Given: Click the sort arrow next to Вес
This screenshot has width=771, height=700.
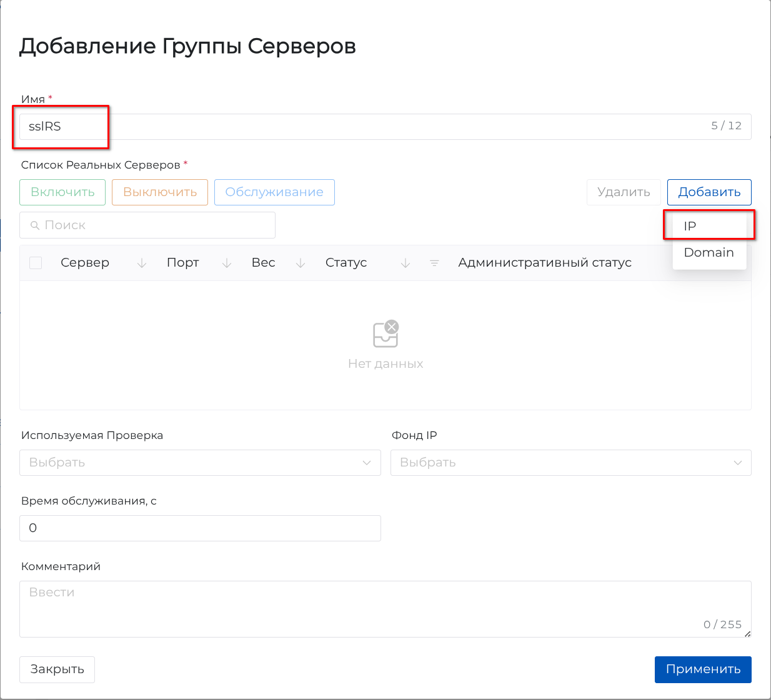Looking at the screenshot, I should click(x=301, y=264).
